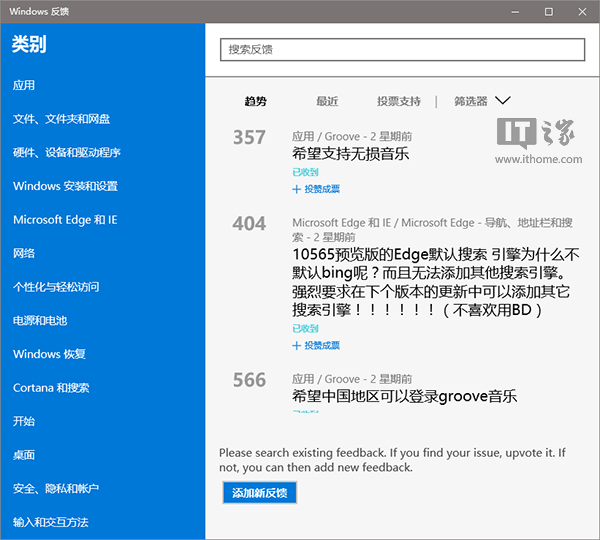Click the plus icon for 希望支持无损音乐 vote

click(296, 189)
